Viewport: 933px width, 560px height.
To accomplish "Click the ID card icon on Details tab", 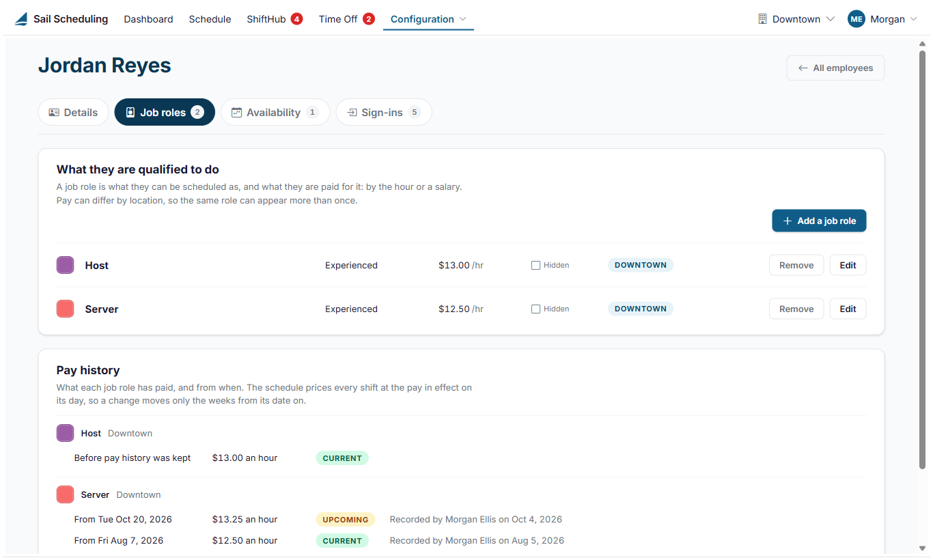I will 54,113.
